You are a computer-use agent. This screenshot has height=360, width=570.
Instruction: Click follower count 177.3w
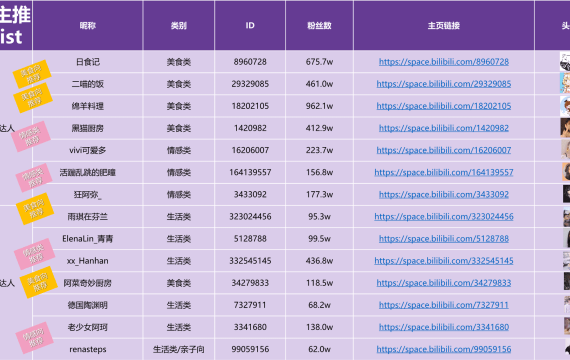pos(319,195)
